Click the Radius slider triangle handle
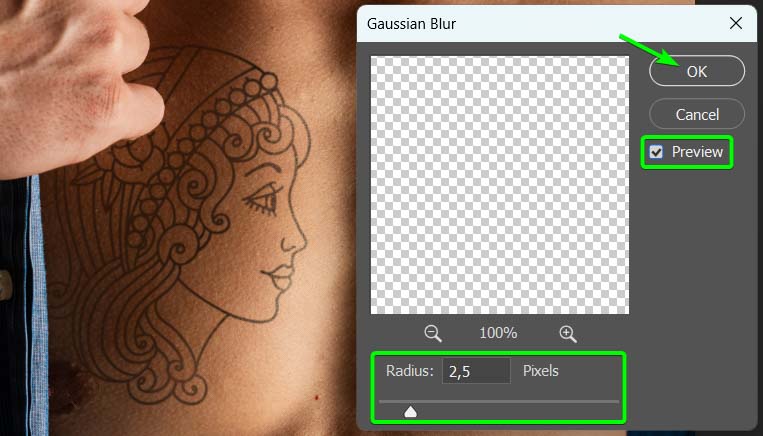Viewport: 763px width, 436px height. (410, 411)
